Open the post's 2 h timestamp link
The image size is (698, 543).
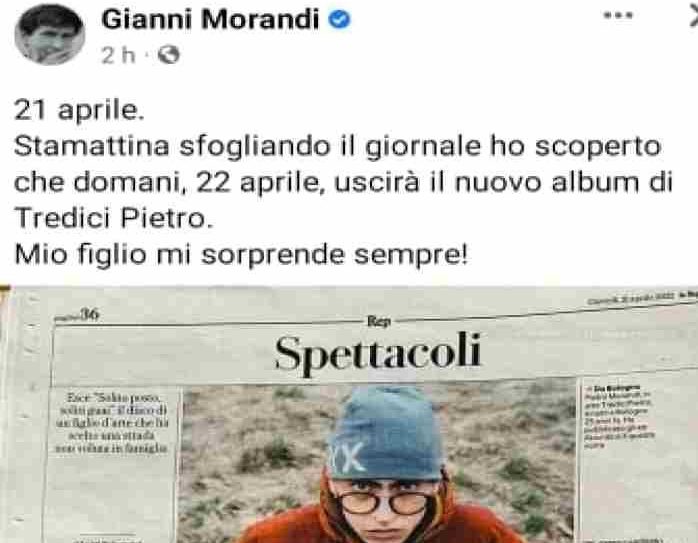point(118,55)
